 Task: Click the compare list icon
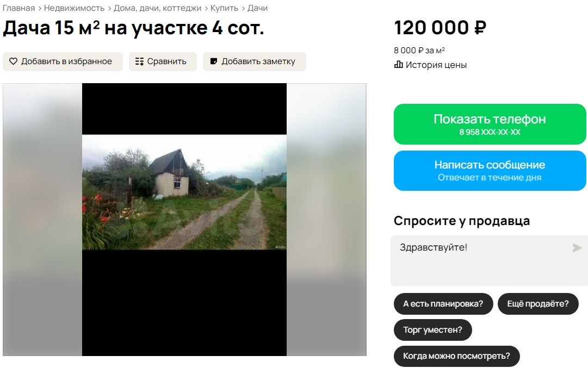[139, 61]
